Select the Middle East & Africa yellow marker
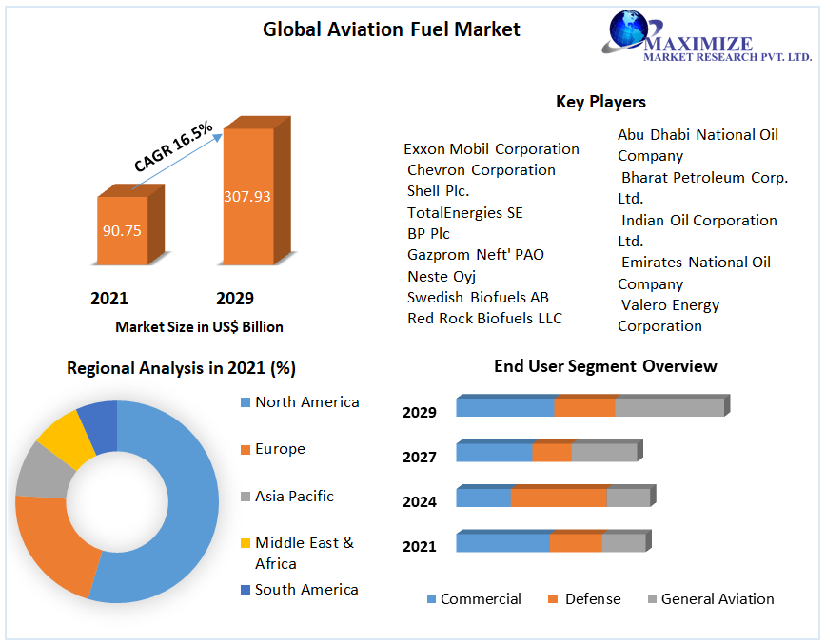 pyautogui.click(x=244, y=543)
